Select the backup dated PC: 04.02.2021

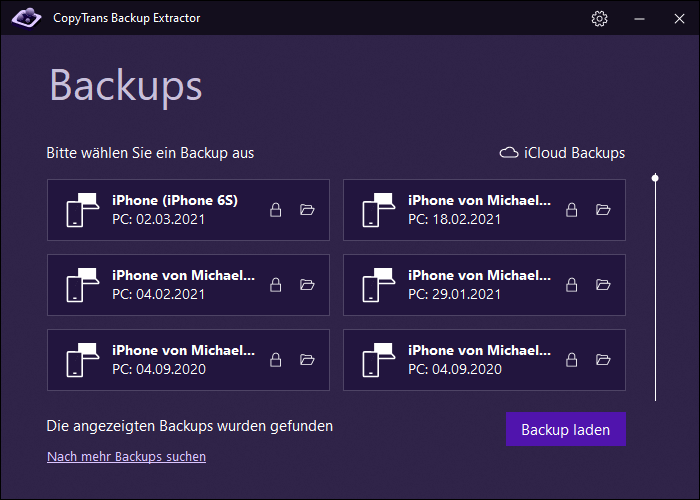pos(188,285)
